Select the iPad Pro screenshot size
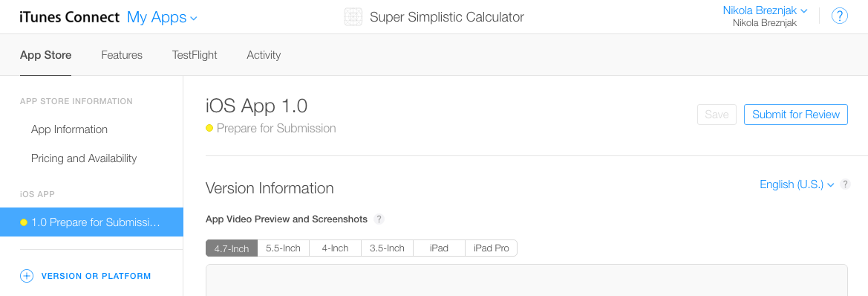The height and width of the screenshot is (296, 868). (491, 248)
